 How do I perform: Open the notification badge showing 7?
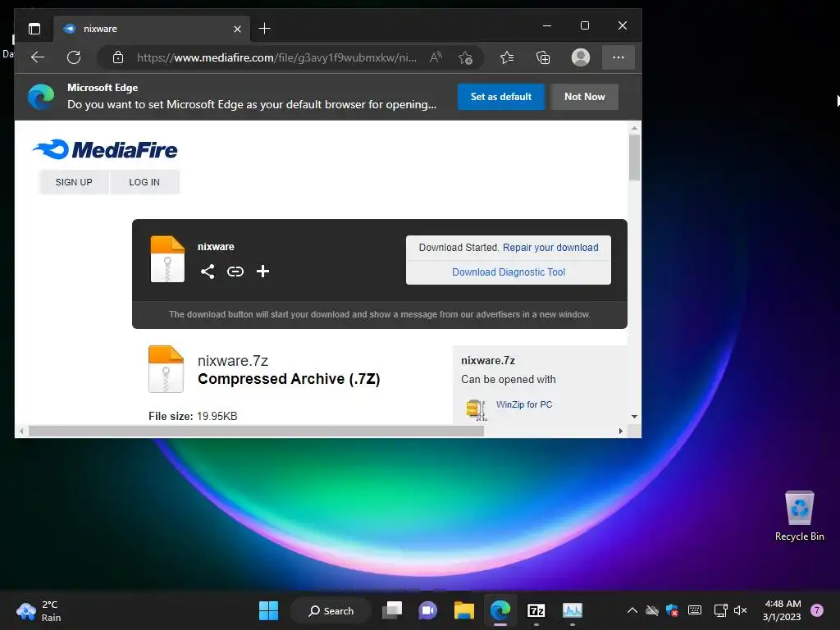point(817,610)
